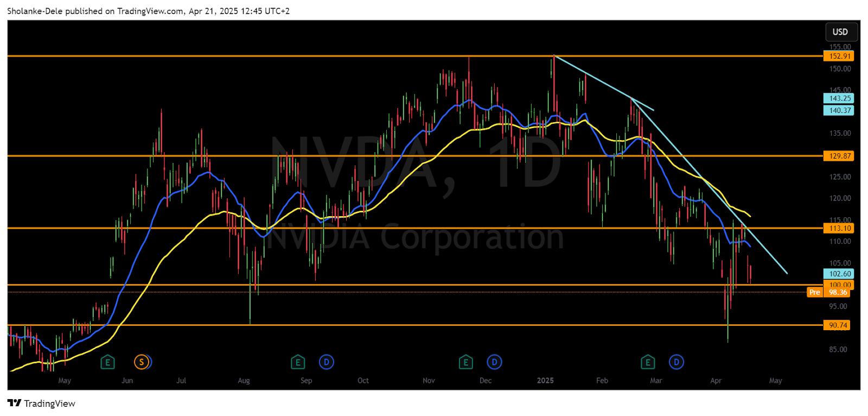Click the Aug label on time axis

click(x=244, y=381)
